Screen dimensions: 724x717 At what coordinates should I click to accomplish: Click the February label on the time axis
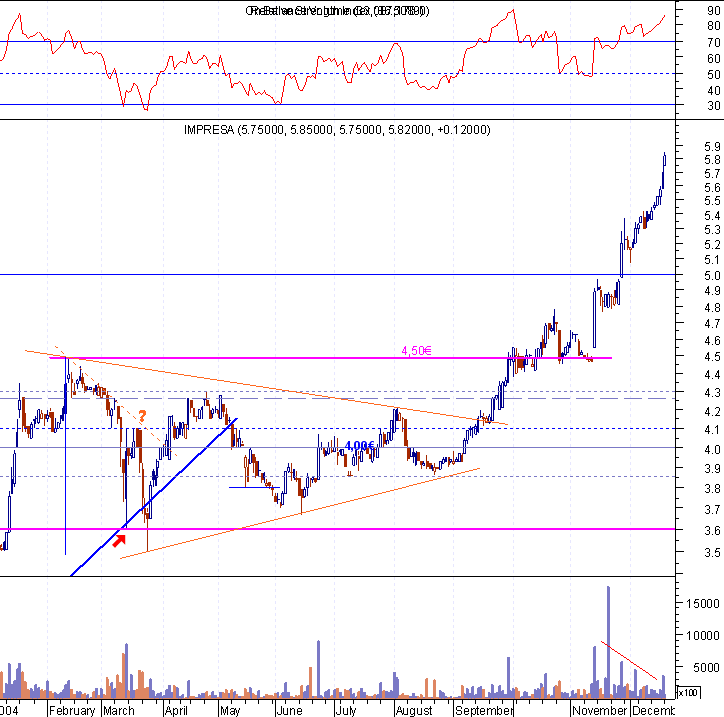(72, 710)
